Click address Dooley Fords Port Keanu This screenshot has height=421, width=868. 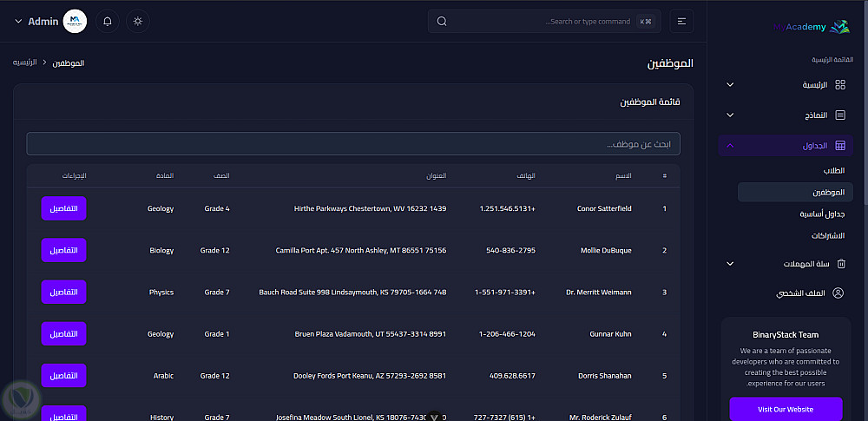tap(370, 376)
